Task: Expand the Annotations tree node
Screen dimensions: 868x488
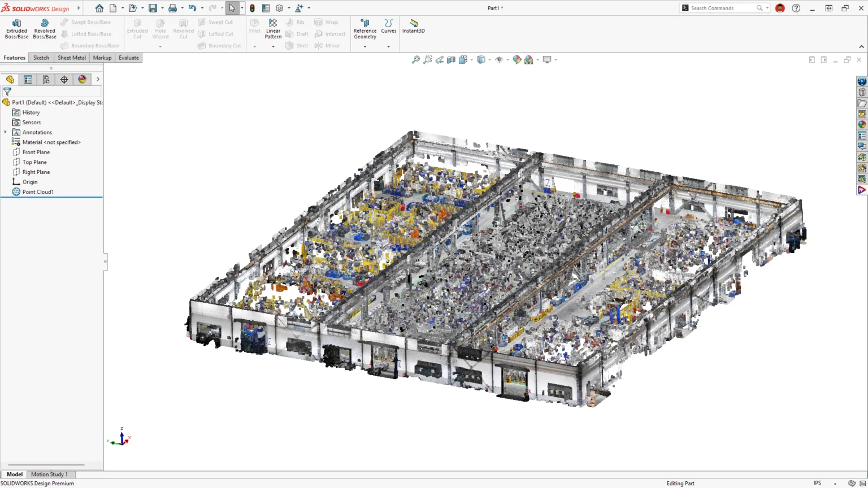Action: pyautogui.click(x=6, y=132)
